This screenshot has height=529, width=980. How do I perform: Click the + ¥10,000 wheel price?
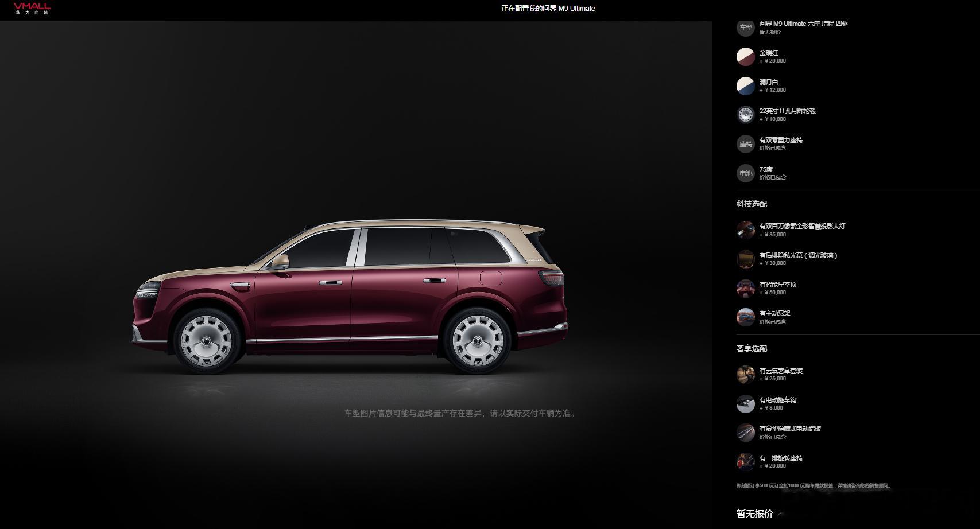pos(773,119)
